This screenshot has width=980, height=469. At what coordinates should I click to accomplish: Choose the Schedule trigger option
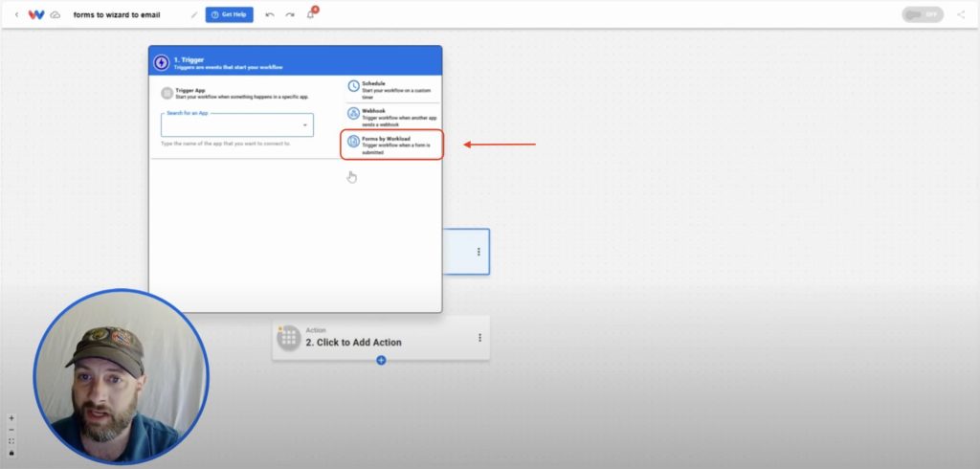tap(393, 89)
